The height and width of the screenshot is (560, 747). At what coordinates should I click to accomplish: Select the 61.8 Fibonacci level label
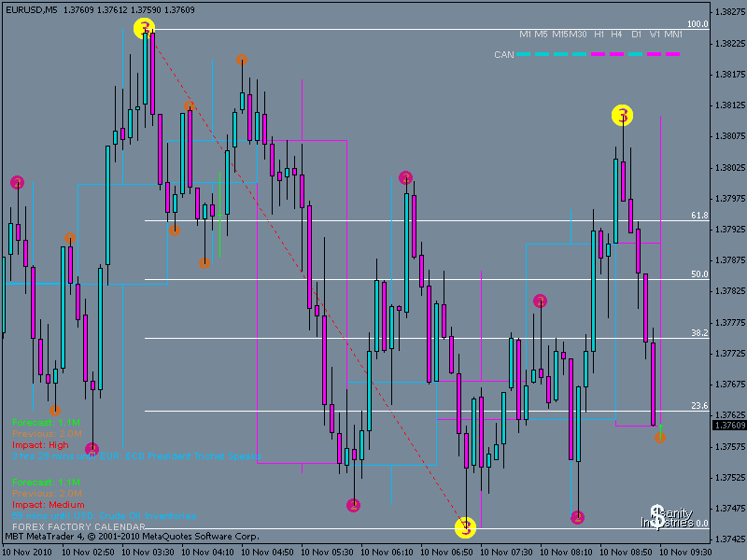pyautogui.click(x=699, y=216)
